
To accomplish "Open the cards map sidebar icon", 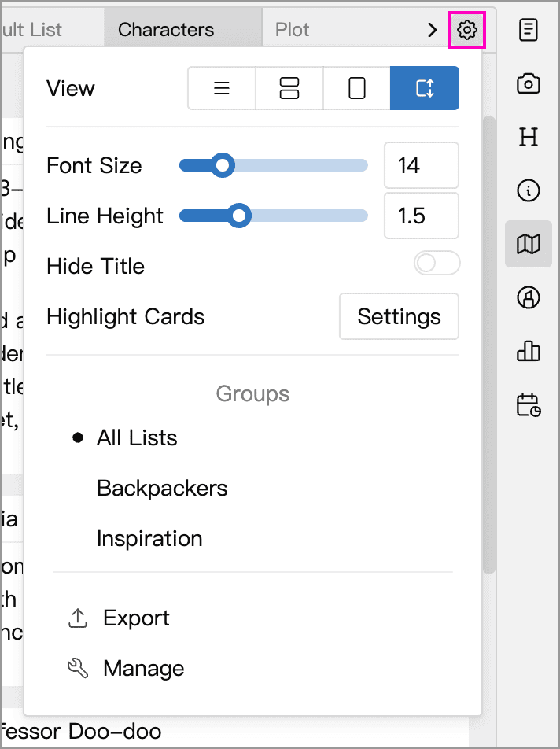I will (x=528, y=244).
